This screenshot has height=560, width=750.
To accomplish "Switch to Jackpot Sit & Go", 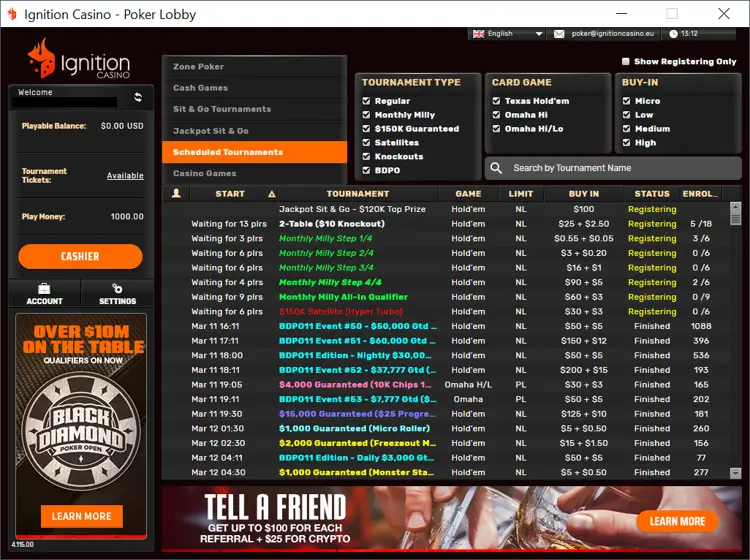I will 254,131.
